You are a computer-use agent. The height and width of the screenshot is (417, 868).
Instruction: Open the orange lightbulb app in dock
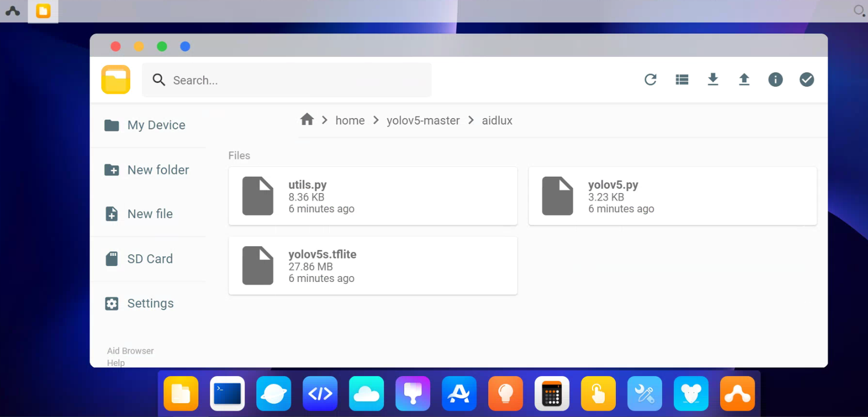(506, 394)
